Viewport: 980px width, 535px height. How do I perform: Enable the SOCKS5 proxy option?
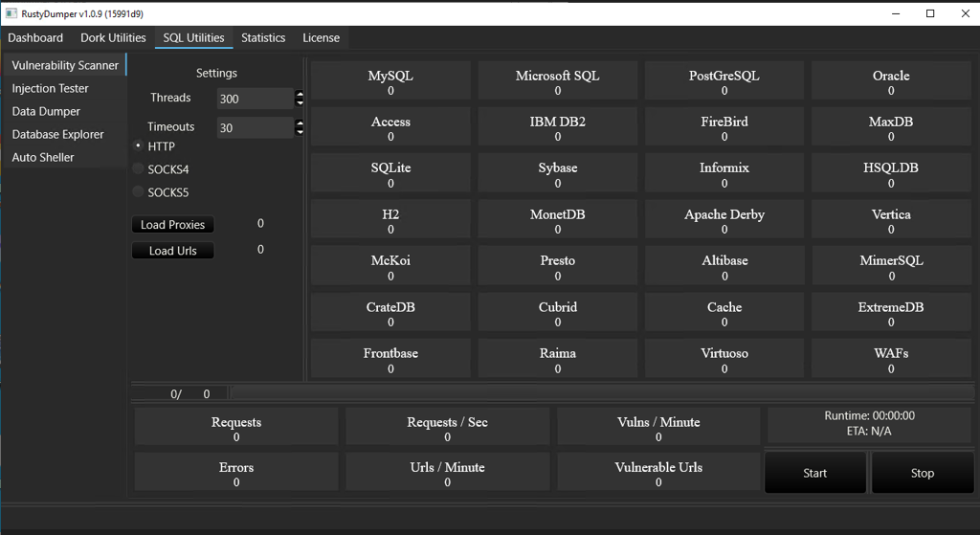(139, 192)
